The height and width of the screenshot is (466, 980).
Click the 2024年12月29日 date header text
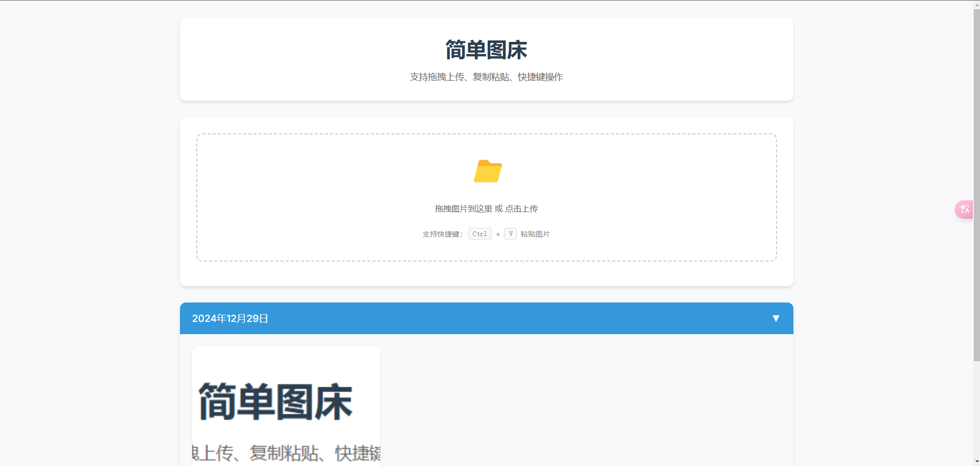230,319
